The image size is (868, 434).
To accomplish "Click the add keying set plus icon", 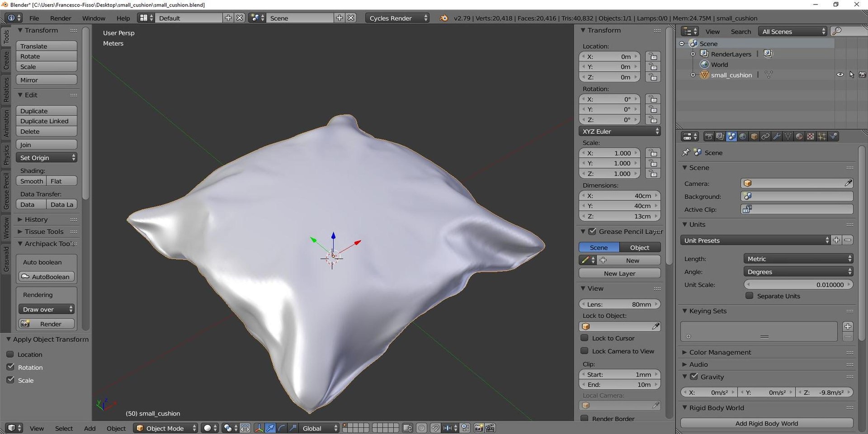I will tap(848, 326).
